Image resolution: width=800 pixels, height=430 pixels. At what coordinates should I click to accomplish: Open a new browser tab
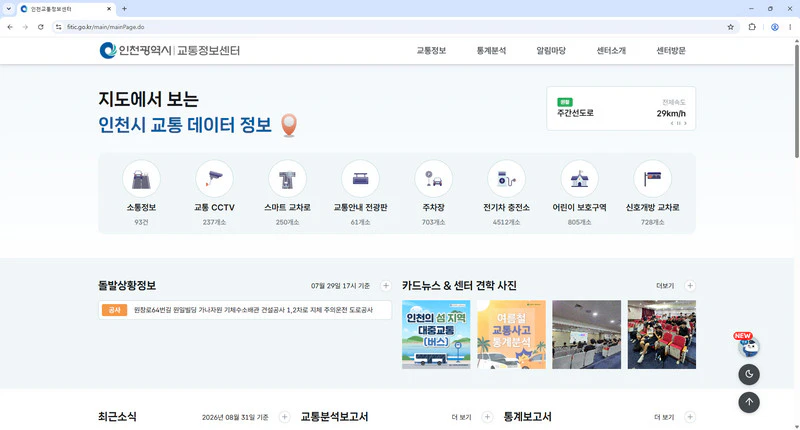124,9
